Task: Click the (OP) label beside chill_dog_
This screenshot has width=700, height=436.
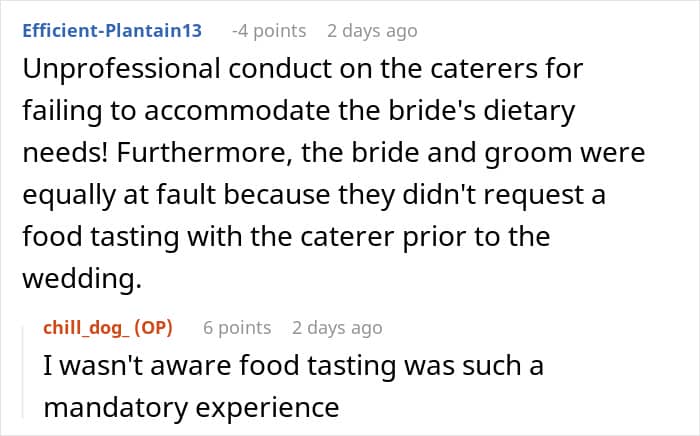Action: click(x=156, y=328)
